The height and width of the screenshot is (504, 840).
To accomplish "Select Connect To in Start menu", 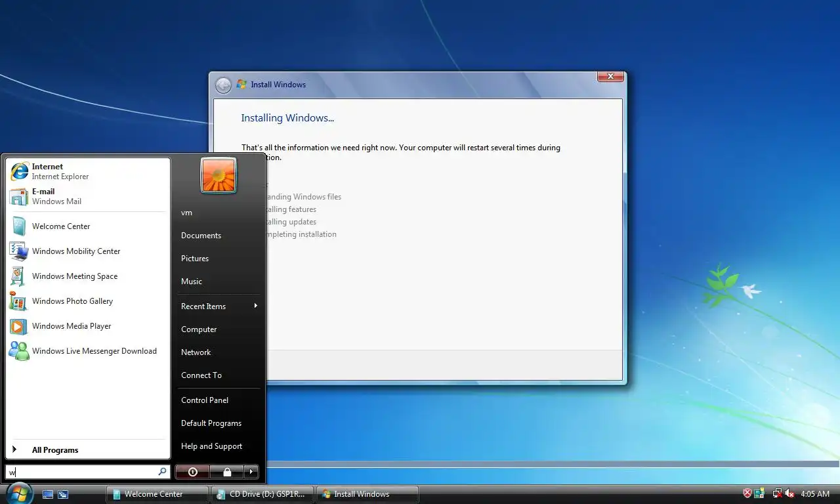I will click(x=218, y=375).
